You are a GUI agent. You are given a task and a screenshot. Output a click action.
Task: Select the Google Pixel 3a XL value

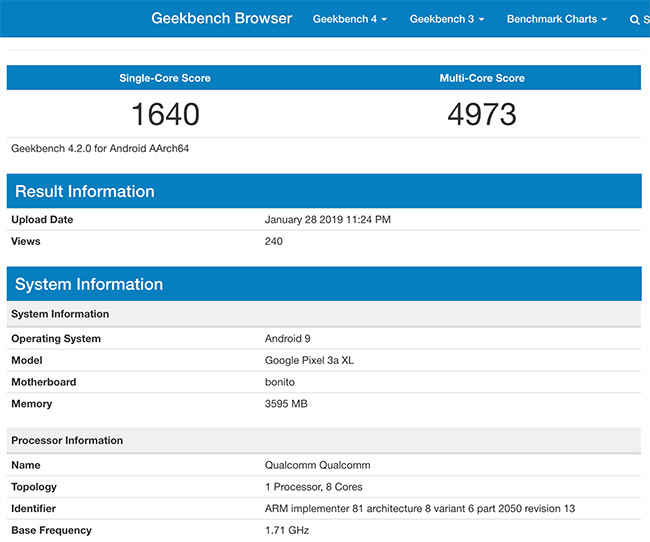click(309, 360)
